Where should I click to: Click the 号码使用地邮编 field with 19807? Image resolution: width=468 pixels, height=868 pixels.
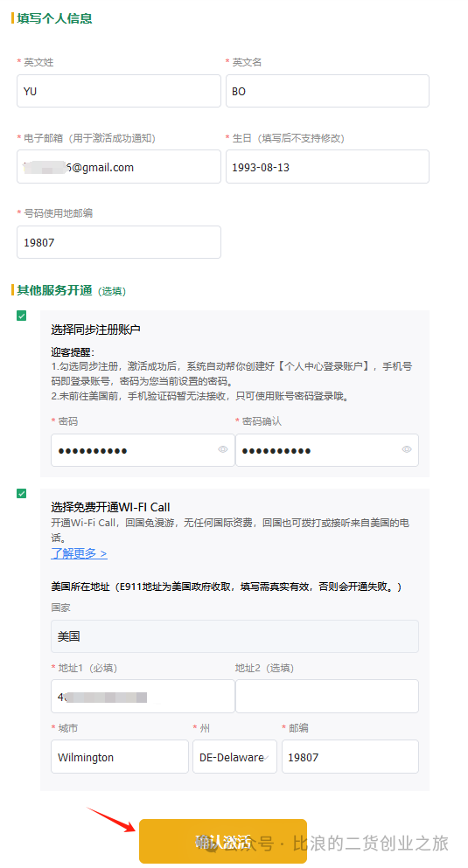pyautogui.click(x=119, y=242)
